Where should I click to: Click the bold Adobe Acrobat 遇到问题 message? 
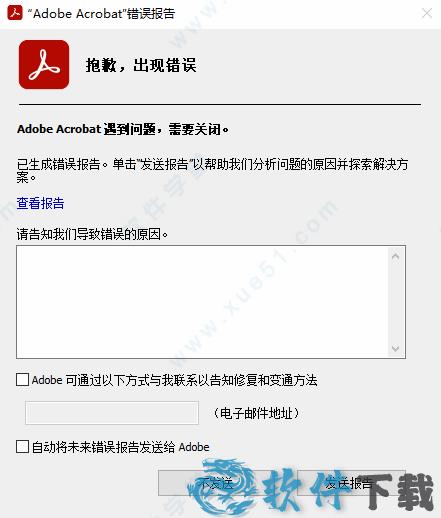[123, 129]
